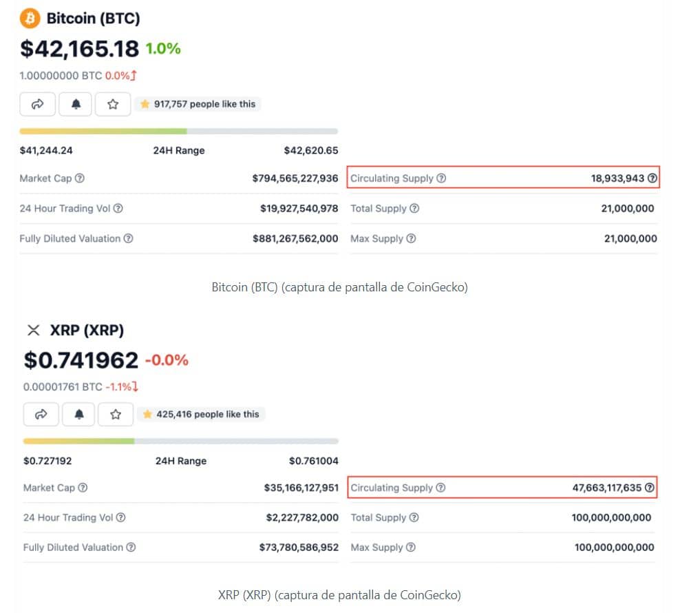Select XRP market cap $35,166,127,951
This screenshot has width=700, height=613.
pyautogui.click(x=301, y=488)
